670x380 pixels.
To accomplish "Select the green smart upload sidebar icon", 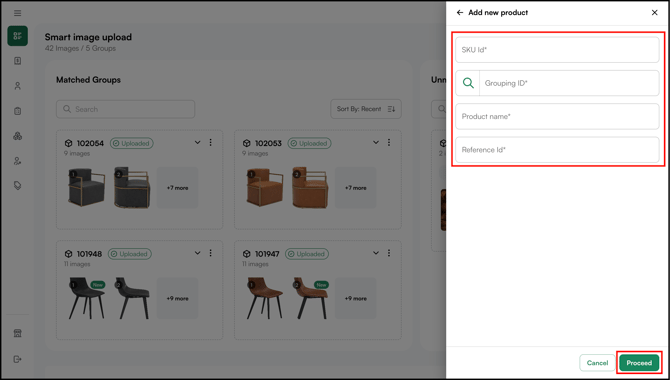I will point(18,36).
